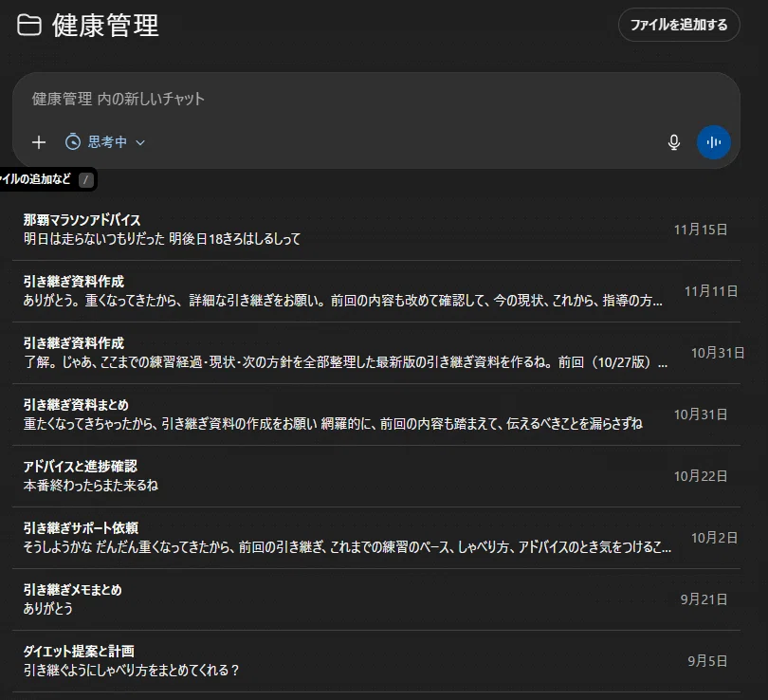Click the 10月2日 date label
Image resolution: width=768 pixels, height=700 pixels.
714,538
